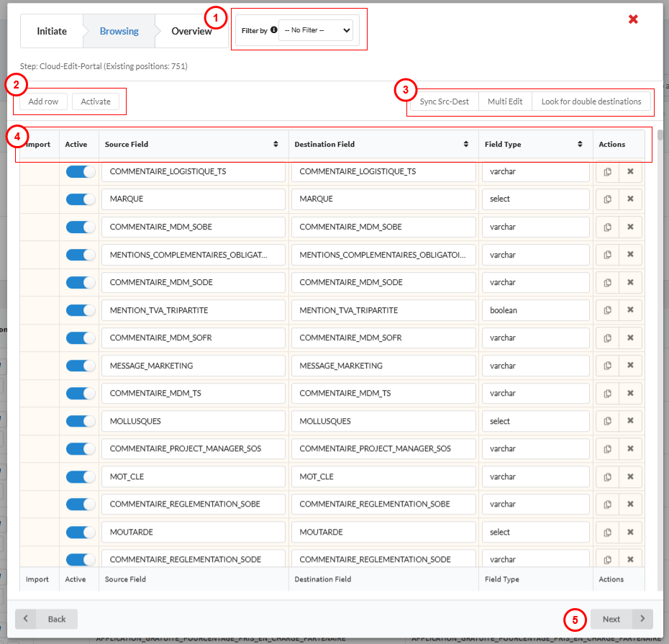Screen dimensions: 669x644
Task: Switch off MESSAGE_MARKETING active toggle
Action: click(x=81, y=366)
